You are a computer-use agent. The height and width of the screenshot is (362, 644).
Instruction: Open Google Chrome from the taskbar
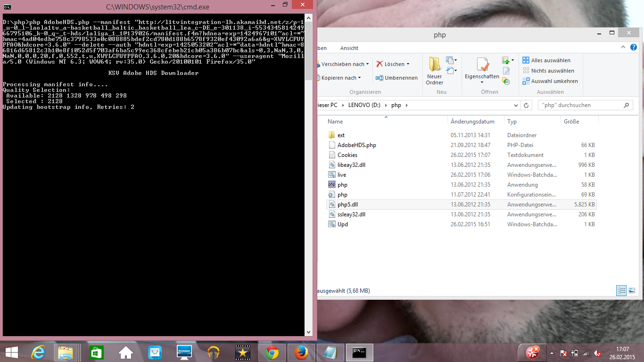tap(272, 353)
